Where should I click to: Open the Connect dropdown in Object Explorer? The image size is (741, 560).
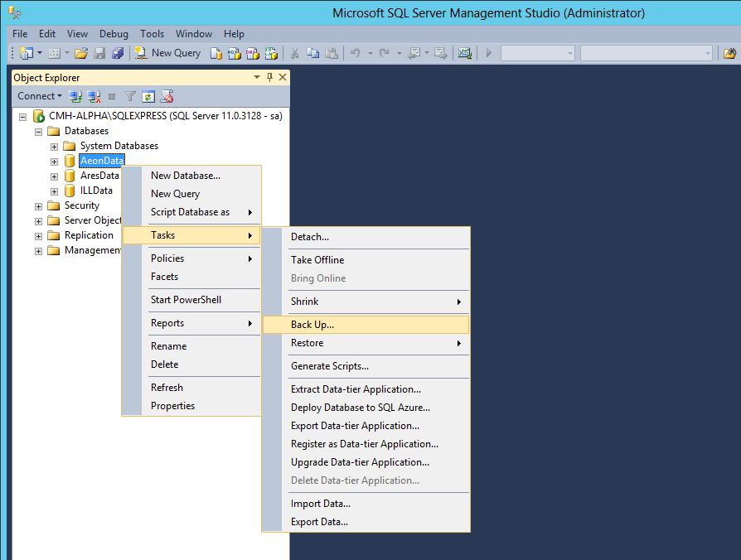[39, 95]
